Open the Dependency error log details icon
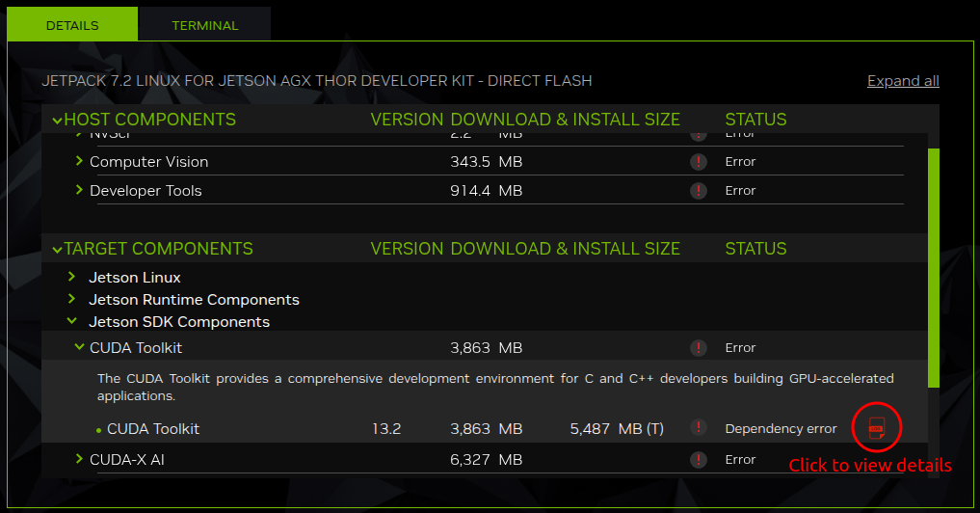Image resolution: width=980 pixels, height=513 pixels. click(x=876, y=428)
